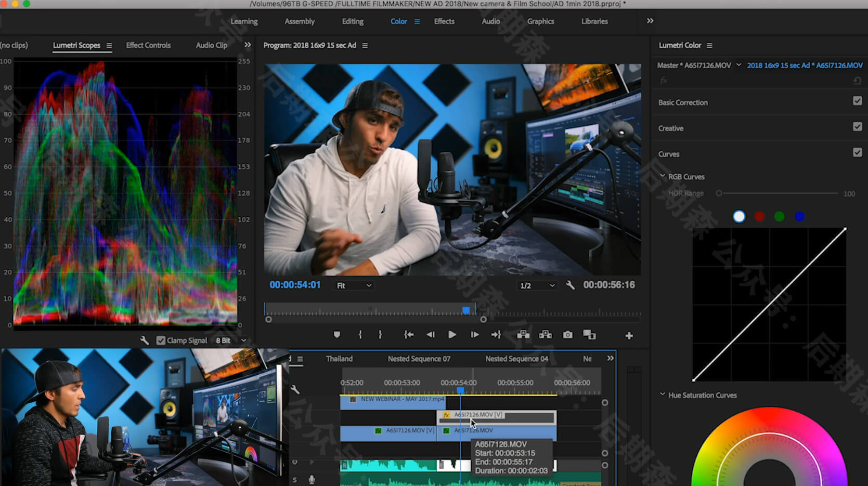Open the Nested Sequence 07 tab

click(419, 359)
